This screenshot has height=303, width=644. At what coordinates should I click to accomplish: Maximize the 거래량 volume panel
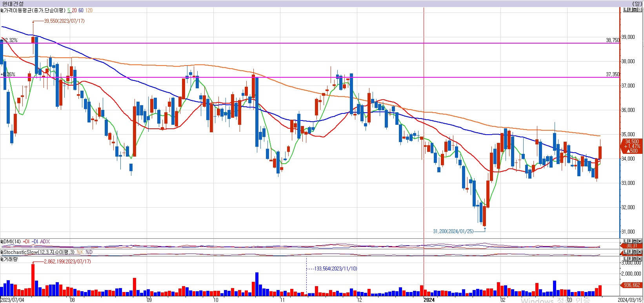pyautogui.click(x=635, y=259)
